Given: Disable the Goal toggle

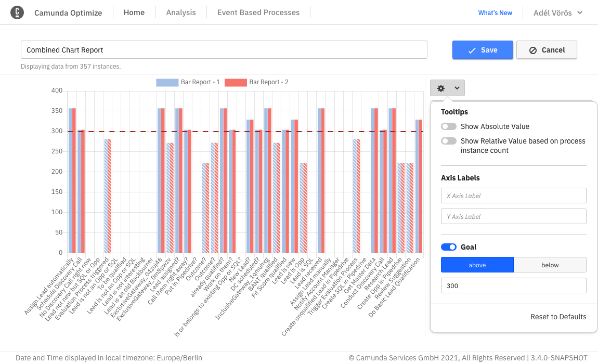Looking at the screenshot, I should (448, 247).
